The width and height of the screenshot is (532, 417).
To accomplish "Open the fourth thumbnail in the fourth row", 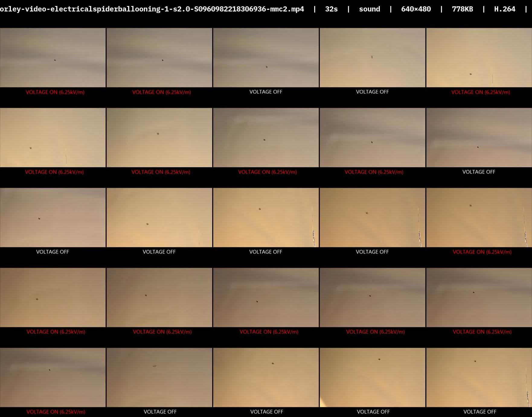I will [x=372, y=298].
